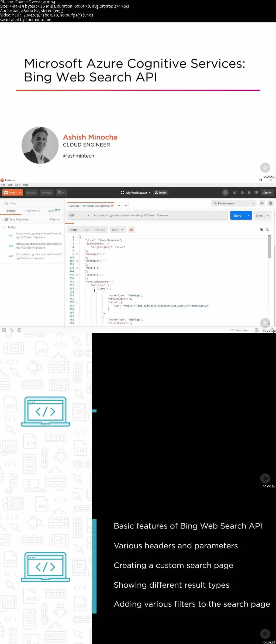Copy response body to clipboard icon

click(x=261, y=230)
